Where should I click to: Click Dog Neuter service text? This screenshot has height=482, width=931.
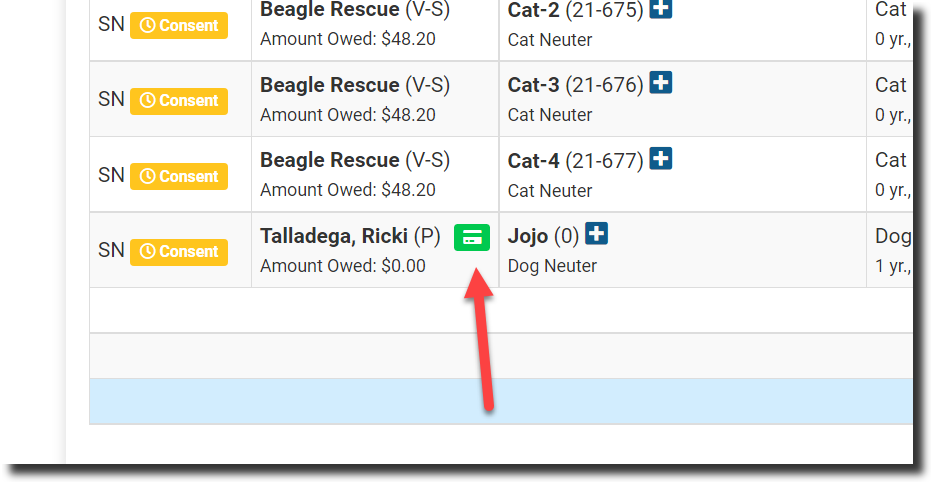click(552, 266)
